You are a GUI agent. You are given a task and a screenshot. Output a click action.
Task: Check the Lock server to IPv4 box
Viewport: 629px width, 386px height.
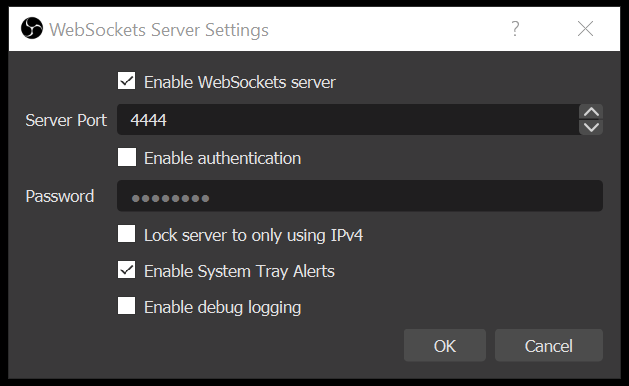(126, 234)
